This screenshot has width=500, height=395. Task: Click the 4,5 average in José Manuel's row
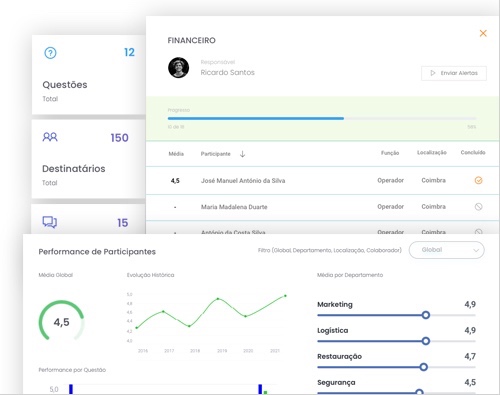[x=175, y=181]
